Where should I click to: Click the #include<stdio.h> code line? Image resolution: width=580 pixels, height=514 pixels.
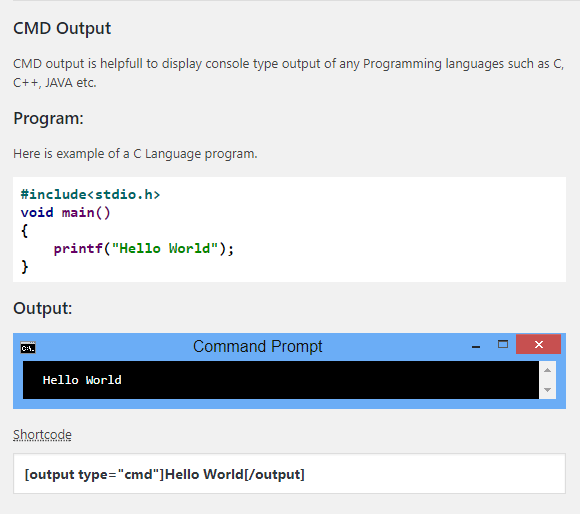[x=90, y=195]
